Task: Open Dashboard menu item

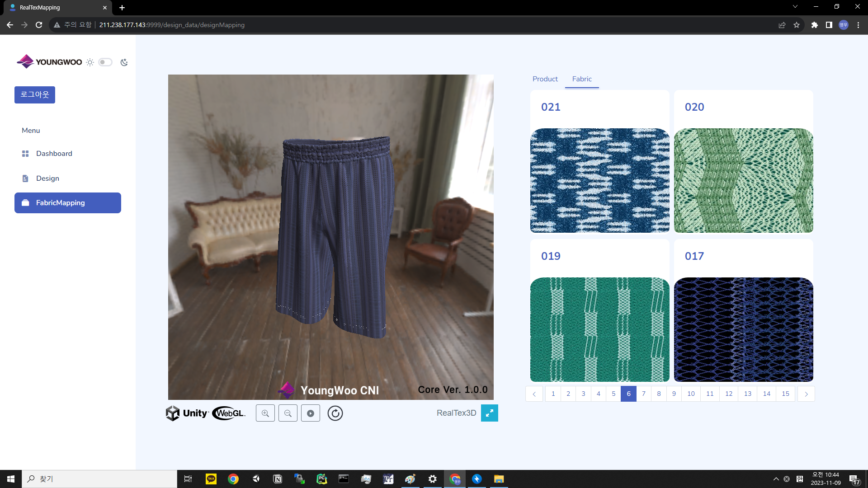Action: [54, 154]
